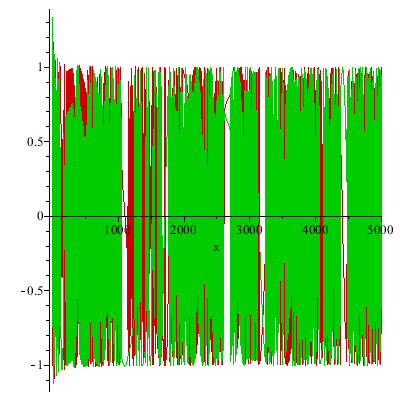The height and width of the screenshot is (400, 400).
Task: Click the white gap between 4000 and 5000
Action: [343, 167]
